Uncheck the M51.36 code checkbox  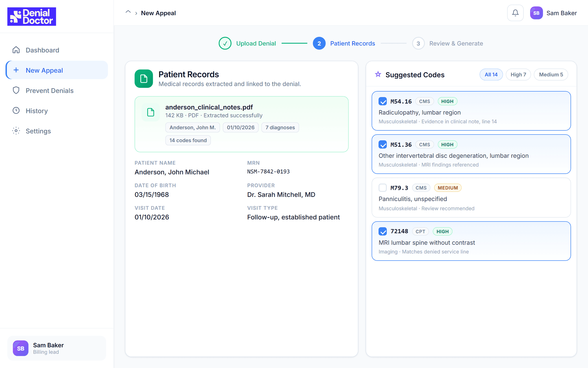coord(383,145)
